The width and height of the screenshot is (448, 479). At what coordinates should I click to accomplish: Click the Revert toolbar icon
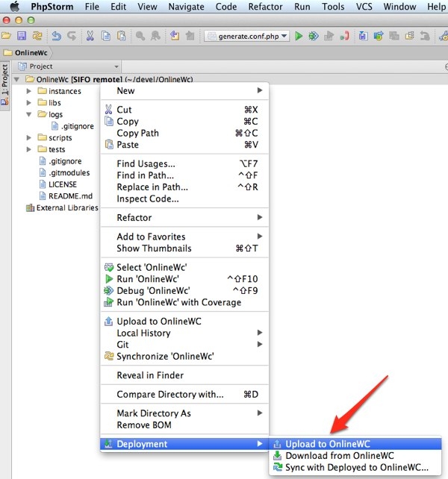coord(425,36)
